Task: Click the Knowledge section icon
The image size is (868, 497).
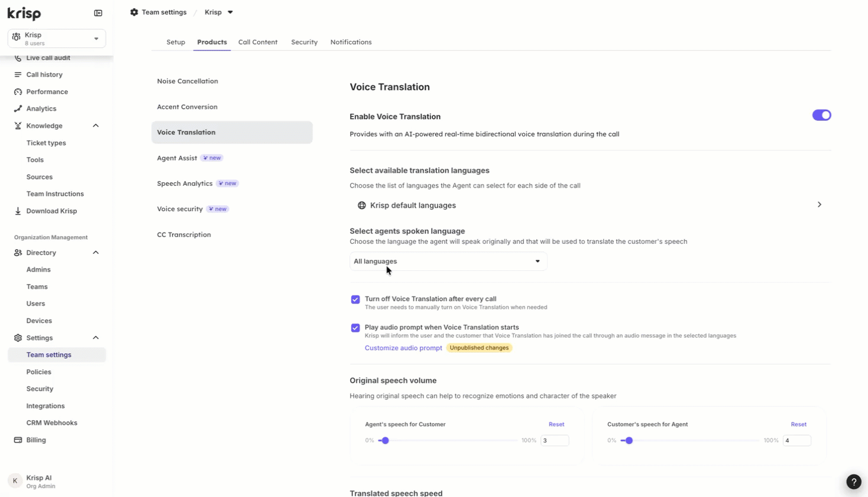Action: 18,126
